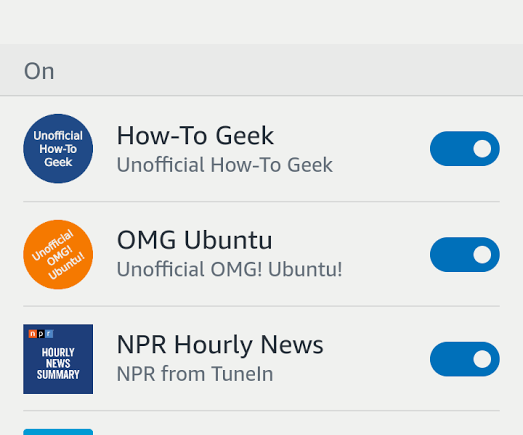Image resolution: width=523 pixels, height=435 pixels.
Task: Click the "On" section header label
Action: (x=39, y=71)
